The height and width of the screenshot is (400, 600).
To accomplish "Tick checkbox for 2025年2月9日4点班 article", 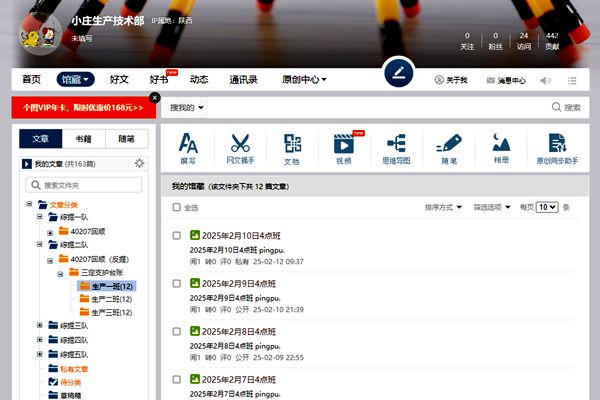I will point(177,283).
